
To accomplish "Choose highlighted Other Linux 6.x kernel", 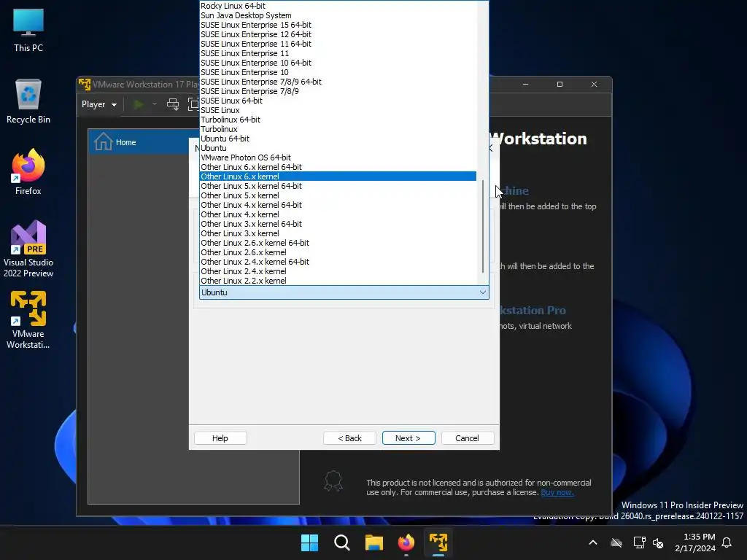I will pyautogui.click(x=338, y=176).
